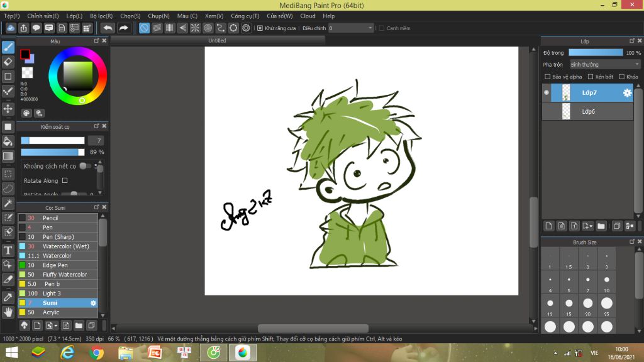Open the Tệp(F) menu
This screenshot has width=644, height=362.
pos(12,16)
